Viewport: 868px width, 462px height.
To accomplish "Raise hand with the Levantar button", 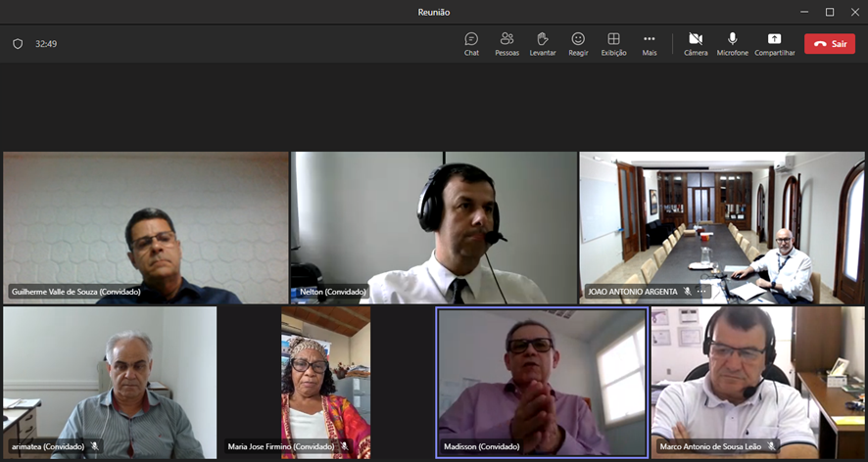I will coord(542,43).
